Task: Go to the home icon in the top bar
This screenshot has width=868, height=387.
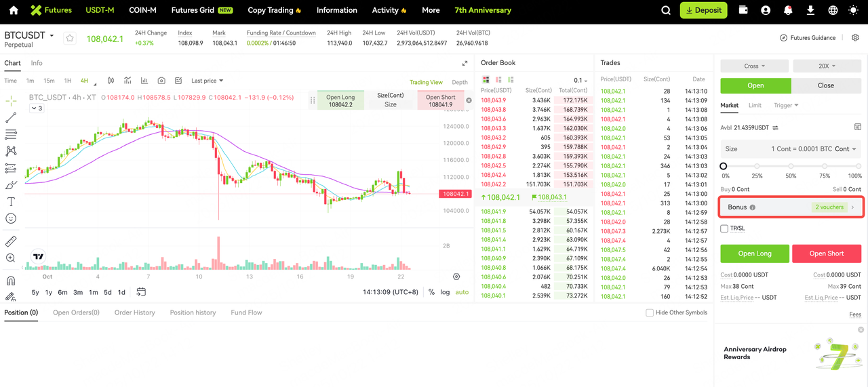Action: click(14, 10)
